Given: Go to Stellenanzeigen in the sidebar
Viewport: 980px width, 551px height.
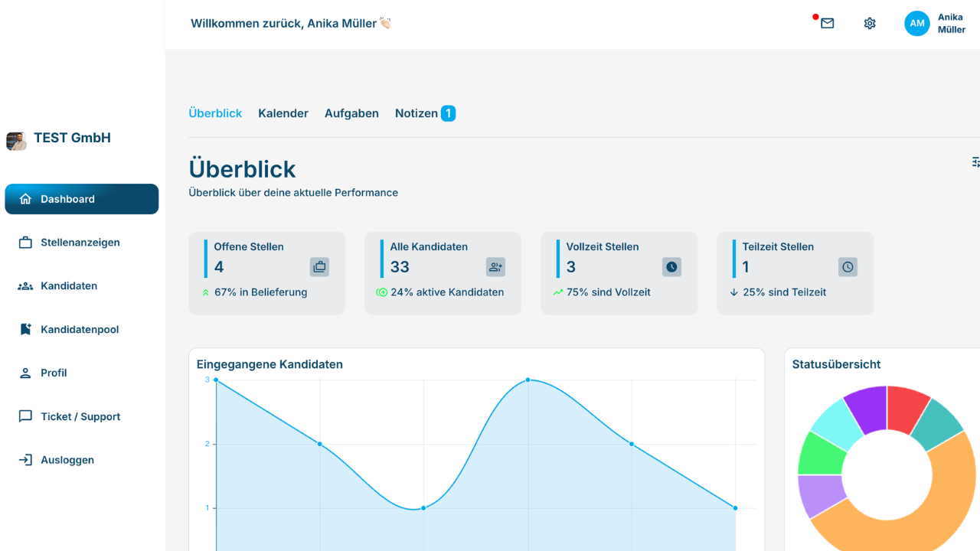Looking at the screenshot, I should (80, 243).
